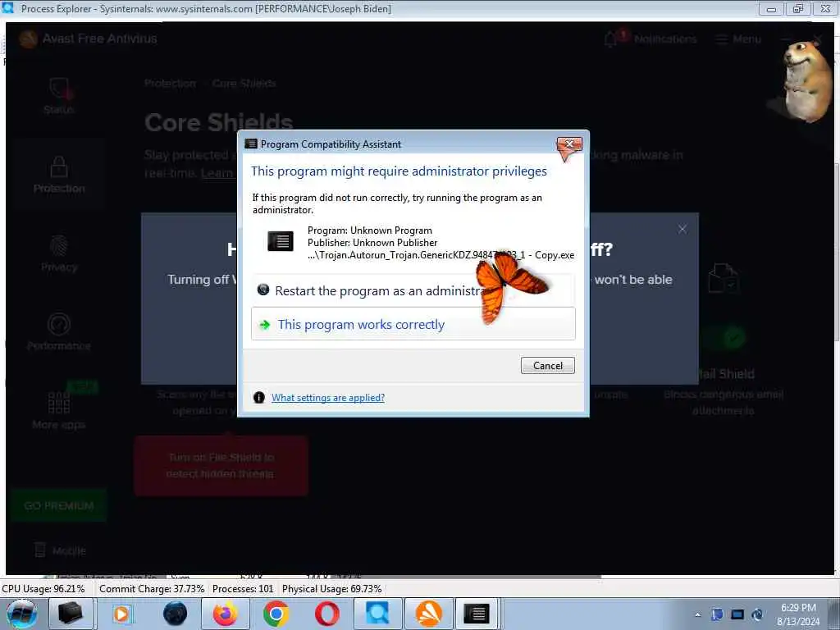
Task: Launch Google Chrome from the taskbar
Action: coord(276,614)
